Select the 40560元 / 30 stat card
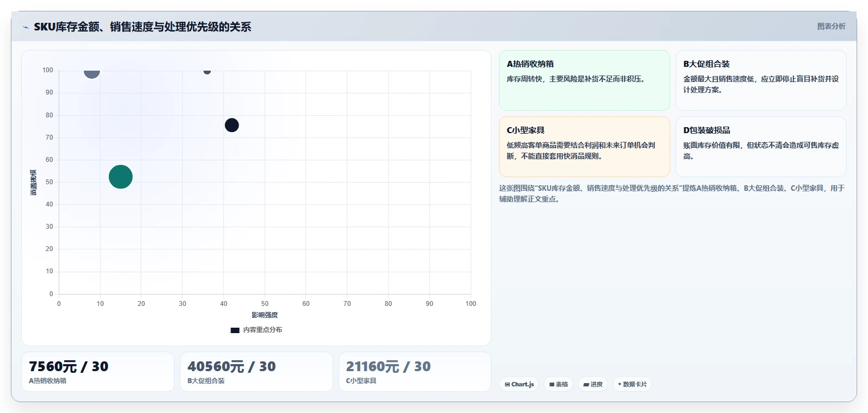The image size is (868, 413). coord(257,372)
